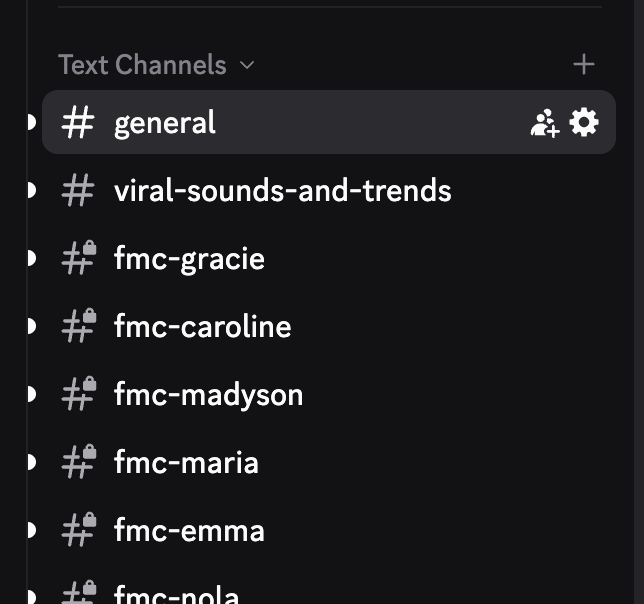Click the hash icon beside general
The height and width of the screenshot is (604, 644).
[78, 123]
